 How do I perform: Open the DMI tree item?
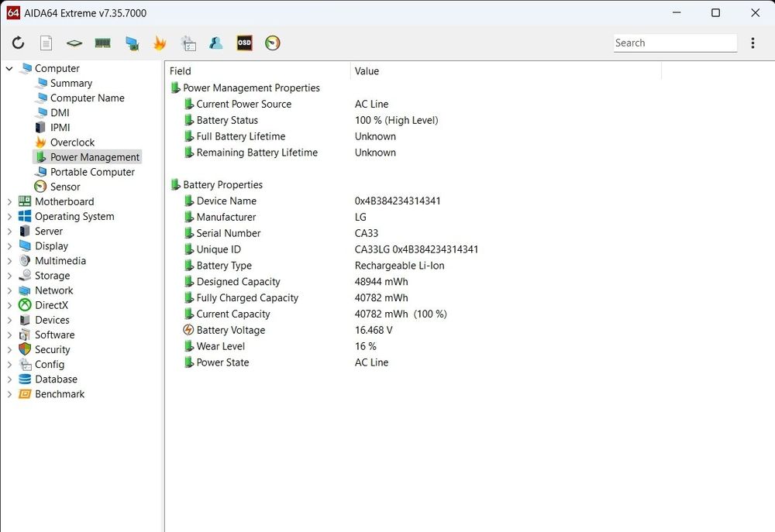60,112
